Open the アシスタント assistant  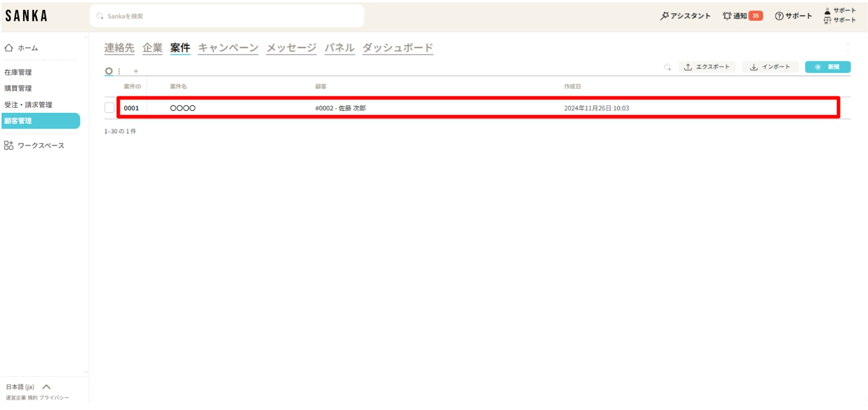pyautogui.click(x=685, y=16)
